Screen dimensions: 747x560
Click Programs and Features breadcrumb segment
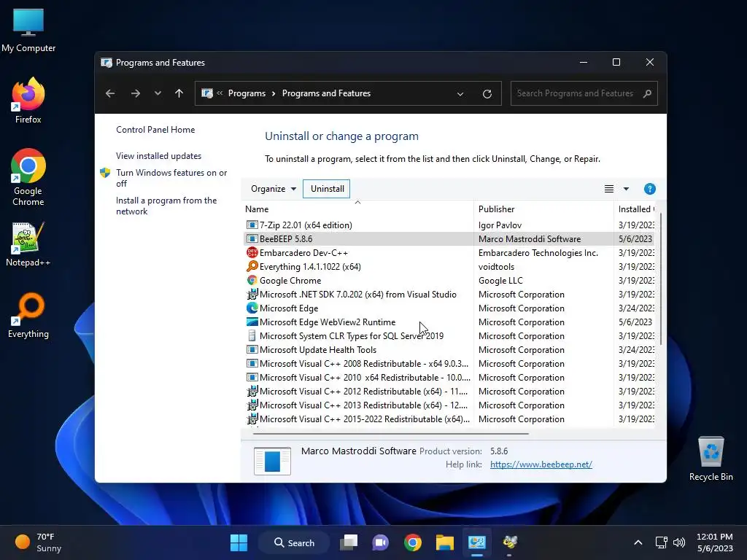[326, 93]
